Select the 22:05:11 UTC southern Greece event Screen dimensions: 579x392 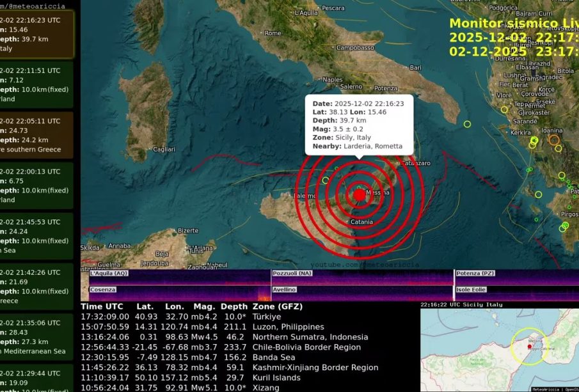[x=36, y=135]
